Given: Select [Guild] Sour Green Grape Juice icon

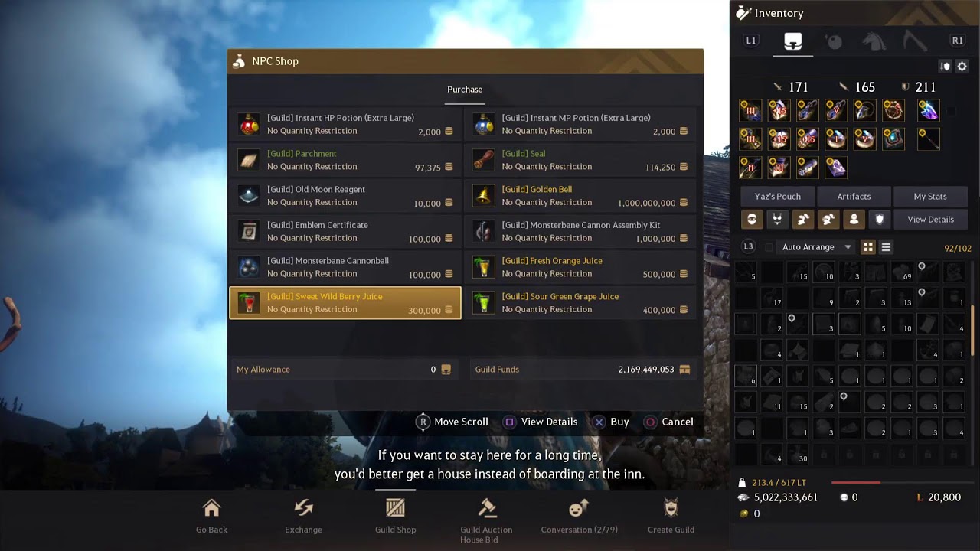Looking at the screenshot, I should point(482,303).
